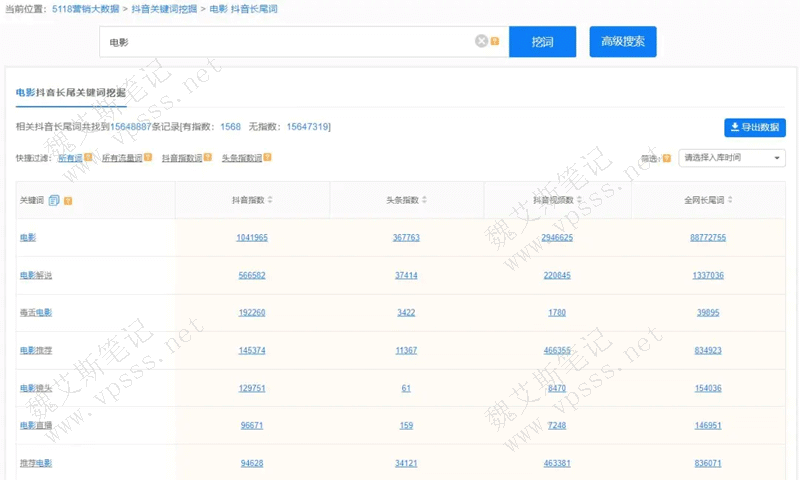Image resolution: width=800 pixels, height=480 pixels.
Task: Click 全网长尾词 value 88772755
Action: point(708,237)
